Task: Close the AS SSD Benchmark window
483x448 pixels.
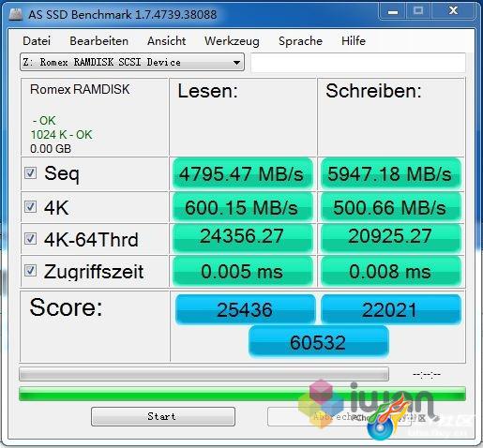Action: pos(453,11)
